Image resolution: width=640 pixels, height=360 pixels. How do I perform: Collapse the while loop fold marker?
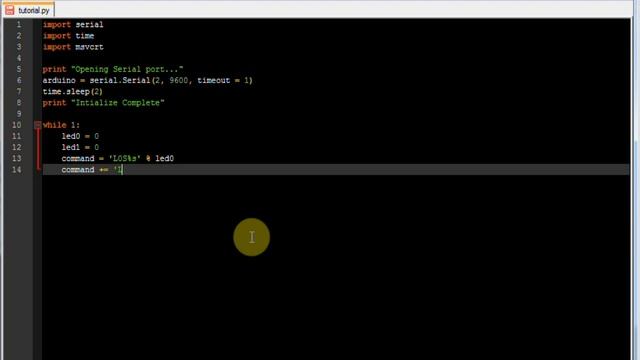pyautogui.click(x=37, y=124)
